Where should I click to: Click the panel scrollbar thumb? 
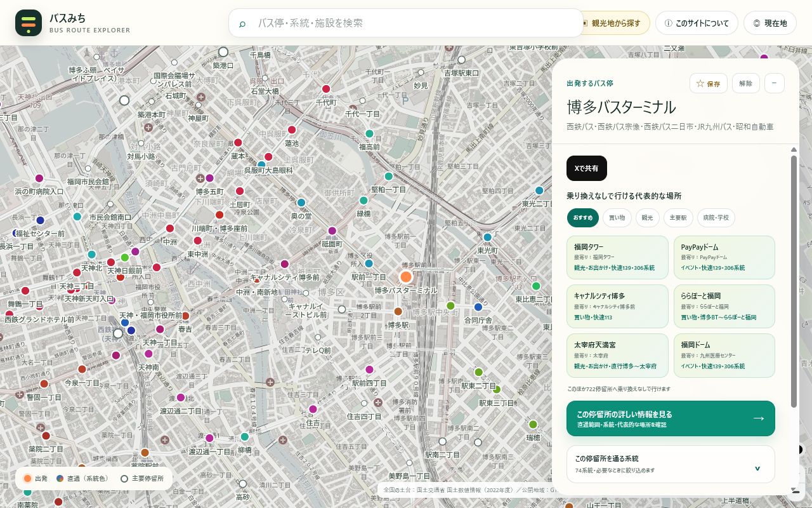(x=794, y=281)
